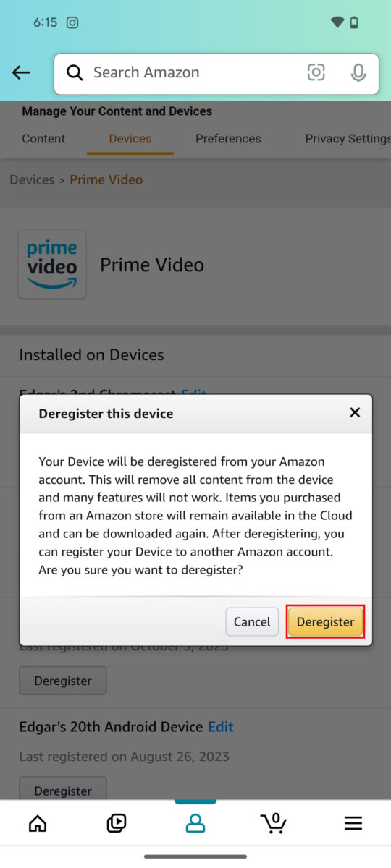Open camera lens search icon
This screenshot has height=868, width=391.
click(x=316, y=72)
